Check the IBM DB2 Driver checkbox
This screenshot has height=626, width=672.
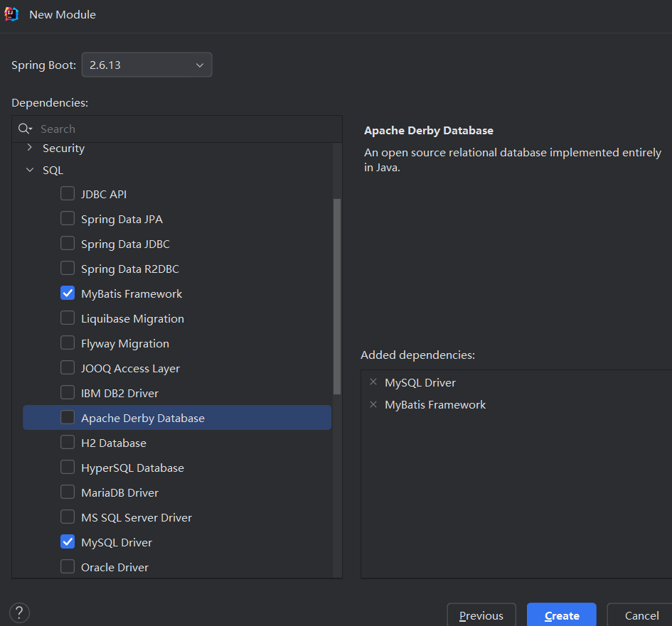(x=68, y=392)
